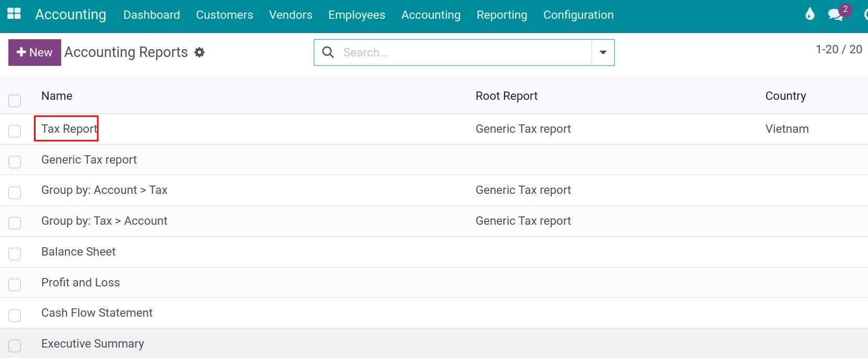Click root report cell of Group by: Account > Tax
The width and height of the screenshot is (868, 358).
point(523,190)
